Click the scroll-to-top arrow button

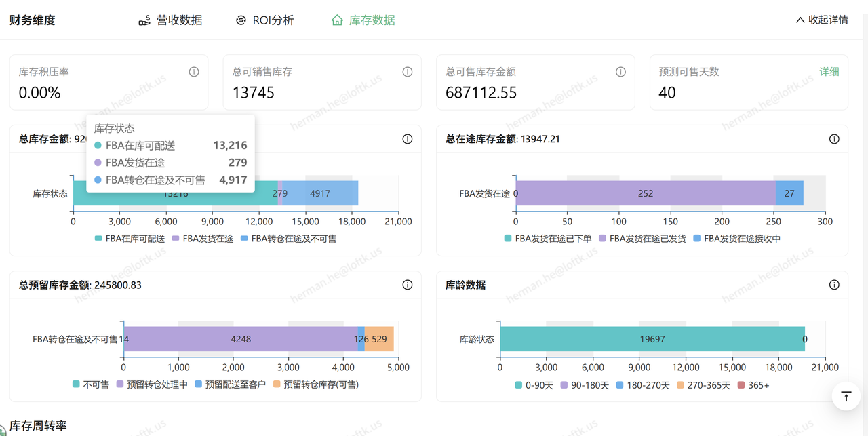tap(846, 397)
